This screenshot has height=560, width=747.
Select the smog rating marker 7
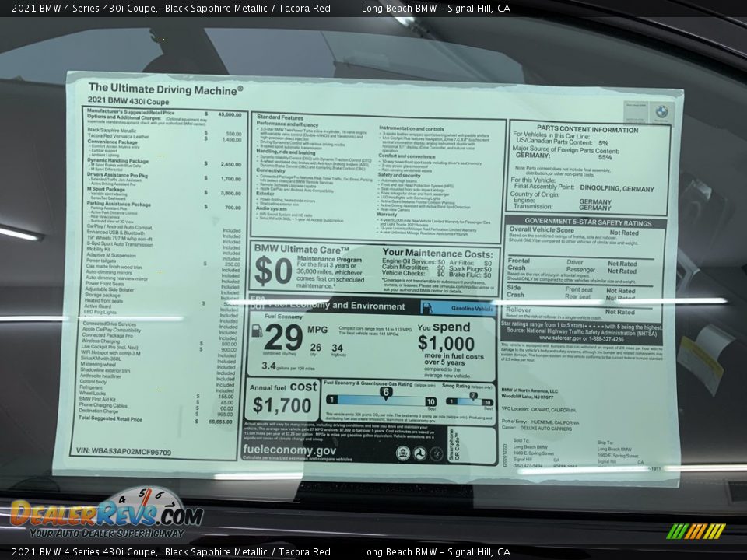coord(473,396)
